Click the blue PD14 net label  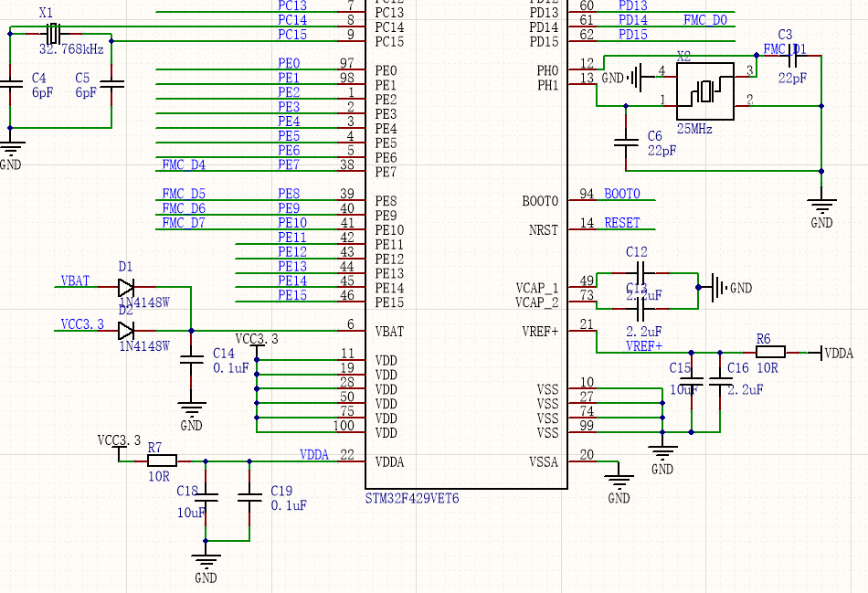(x=633, y=20)
